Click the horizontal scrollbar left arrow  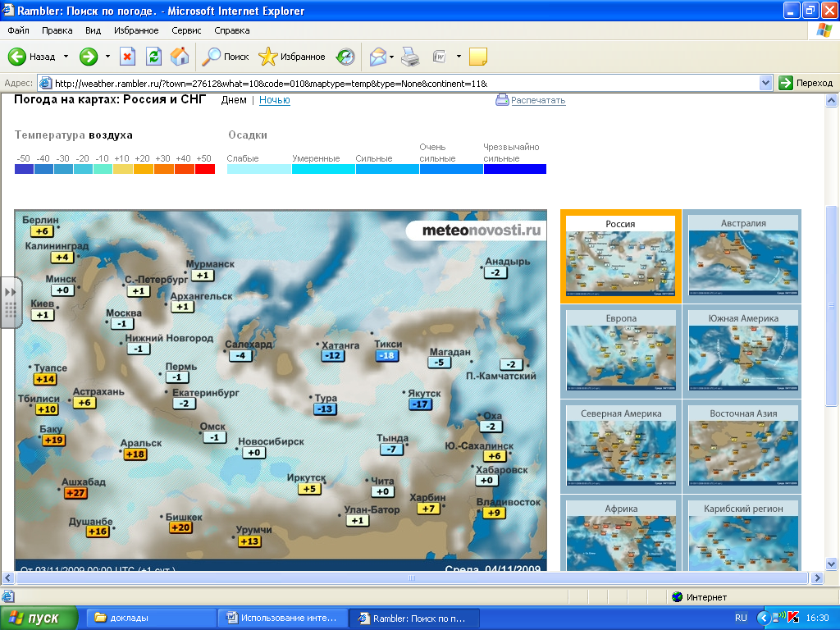[8, 578]
